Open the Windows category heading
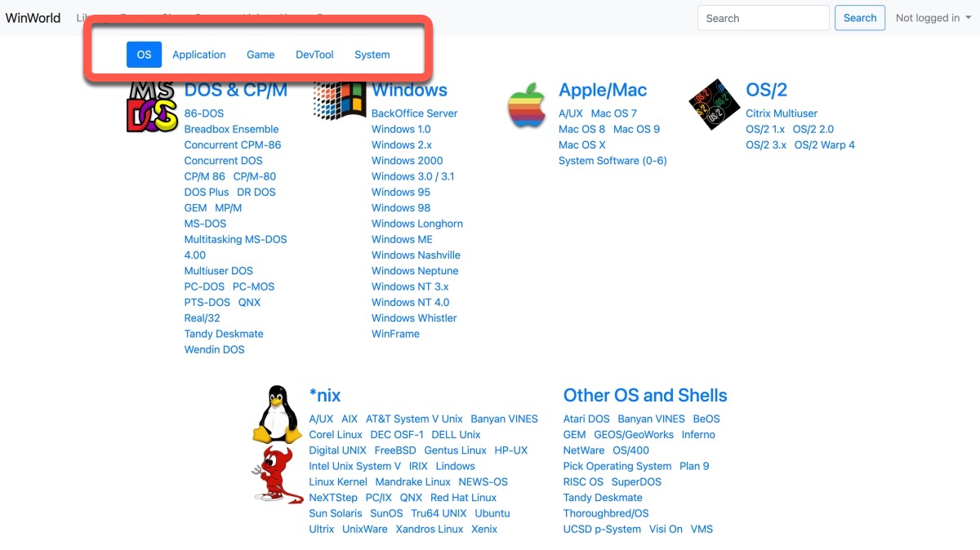The image size is (980, 550). (x=409, y=91)
